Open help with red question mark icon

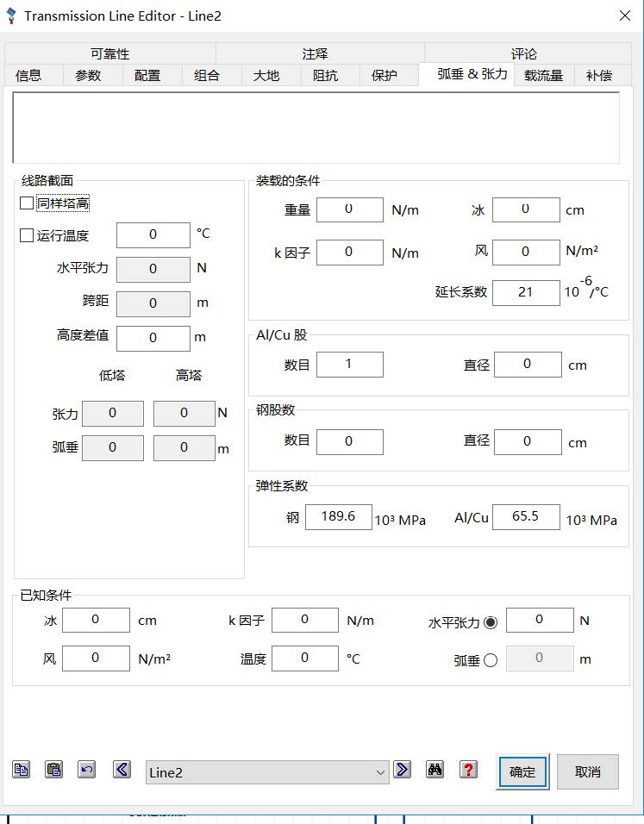(468, 770)
